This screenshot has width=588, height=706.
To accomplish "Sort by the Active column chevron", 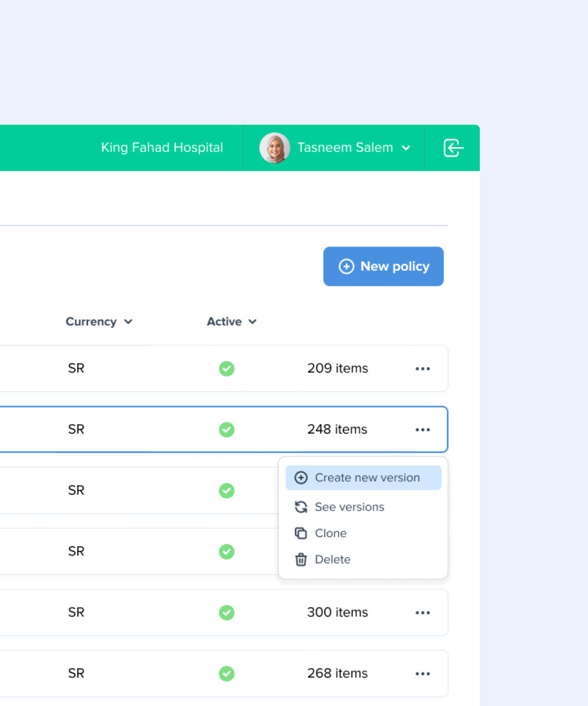I will (x=252, y=322).
